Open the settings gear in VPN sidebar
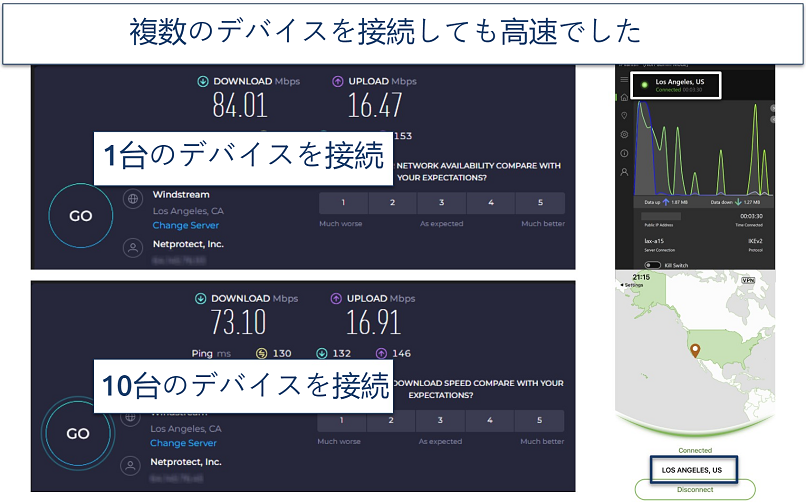 click(624, 134)
